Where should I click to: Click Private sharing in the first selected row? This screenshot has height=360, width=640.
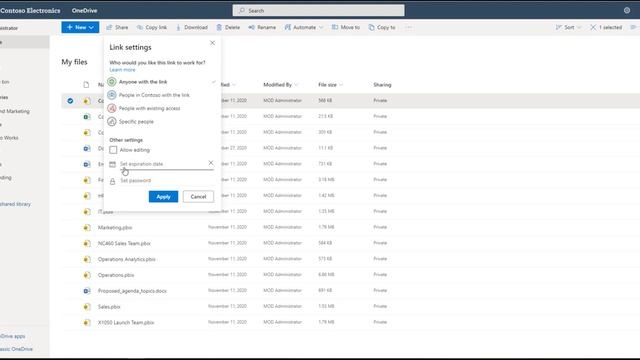click(380, 100)
